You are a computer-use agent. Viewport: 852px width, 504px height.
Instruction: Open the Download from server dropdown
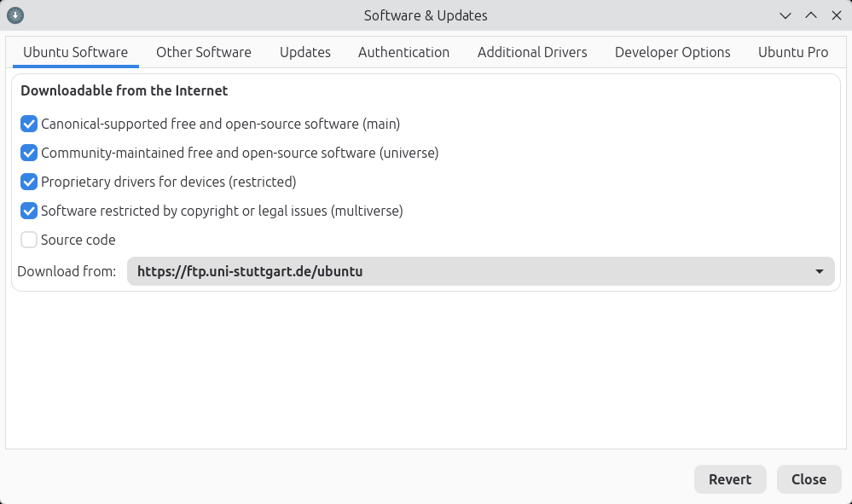480,272
